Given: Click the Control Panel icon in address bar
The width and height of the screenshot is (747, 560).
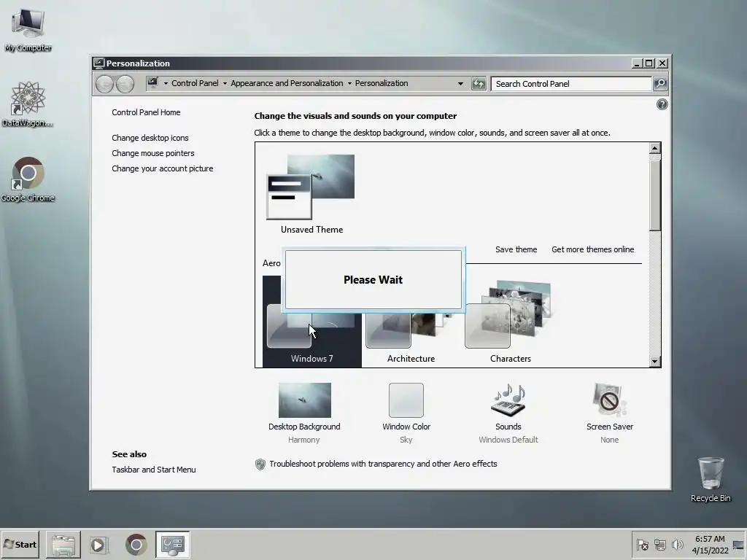Looking at the screenshot, I should [x=152, y=83].
